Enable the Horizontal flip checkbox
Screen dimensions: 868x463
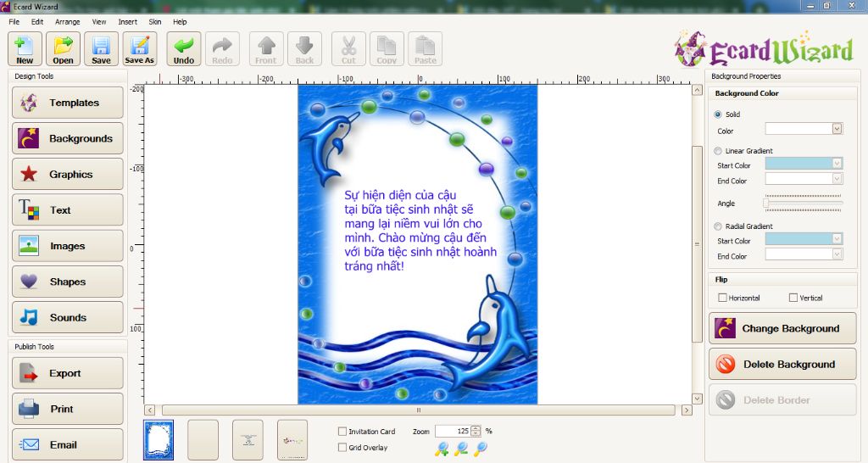pyautogui.click(x=722, y=298)
